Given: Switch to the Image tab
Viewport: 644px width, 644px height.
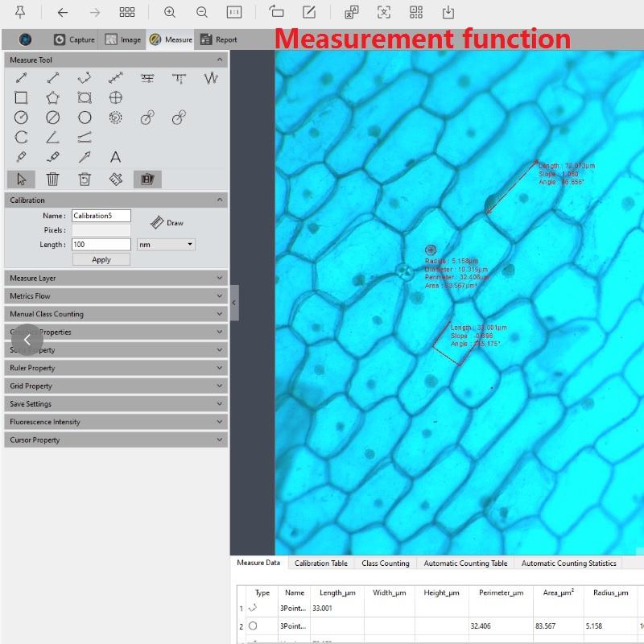Looking at the screenshot, I should coord(122,39).
